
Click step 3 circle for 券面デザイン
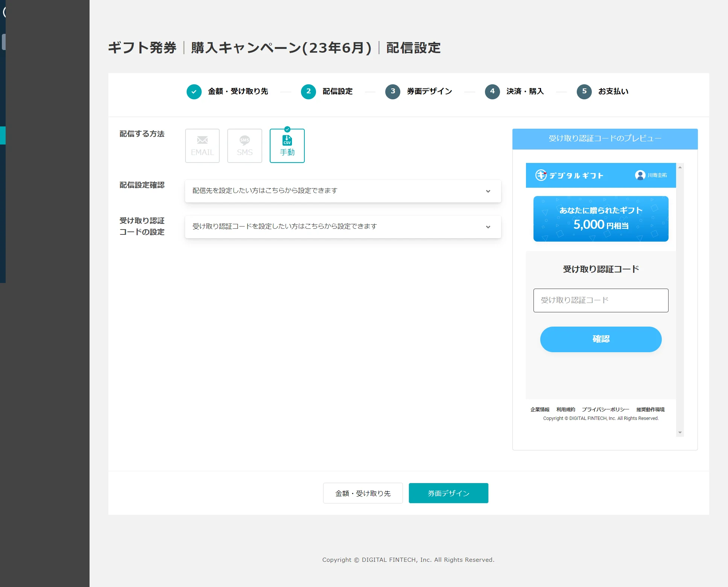coord(393,91)
